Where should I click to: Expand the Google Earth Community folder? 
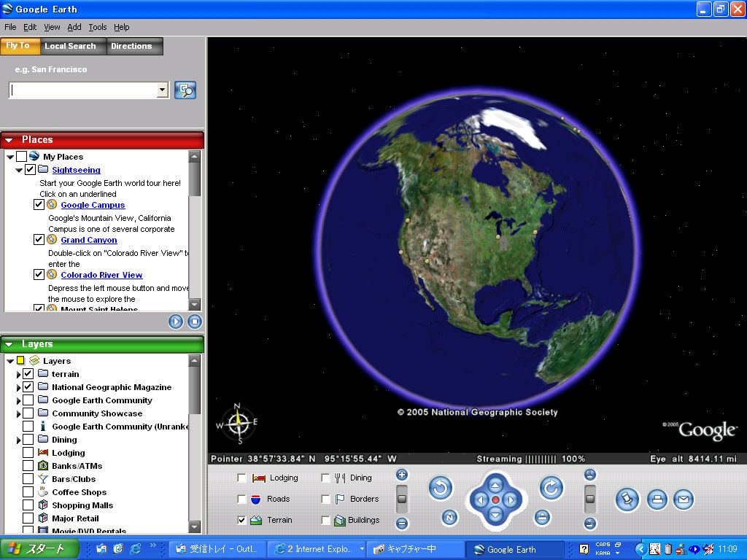(x=18, y=401)
